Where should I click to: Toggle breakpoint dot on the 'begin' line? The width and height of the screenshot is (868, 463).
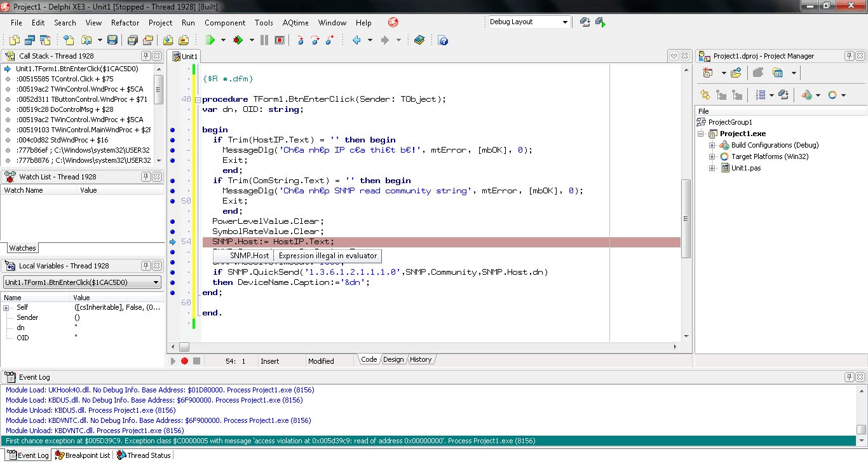coord(172,130)
